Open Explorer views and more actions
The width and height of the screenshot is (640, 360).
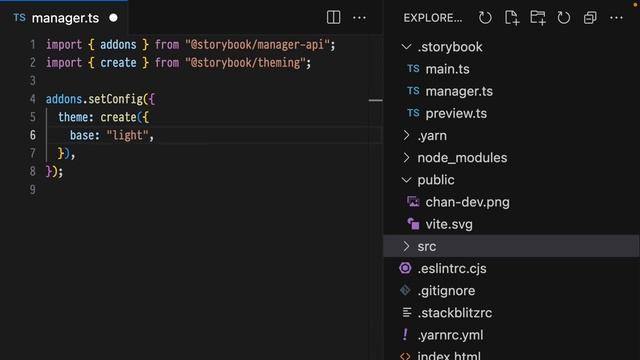(616, 18)
